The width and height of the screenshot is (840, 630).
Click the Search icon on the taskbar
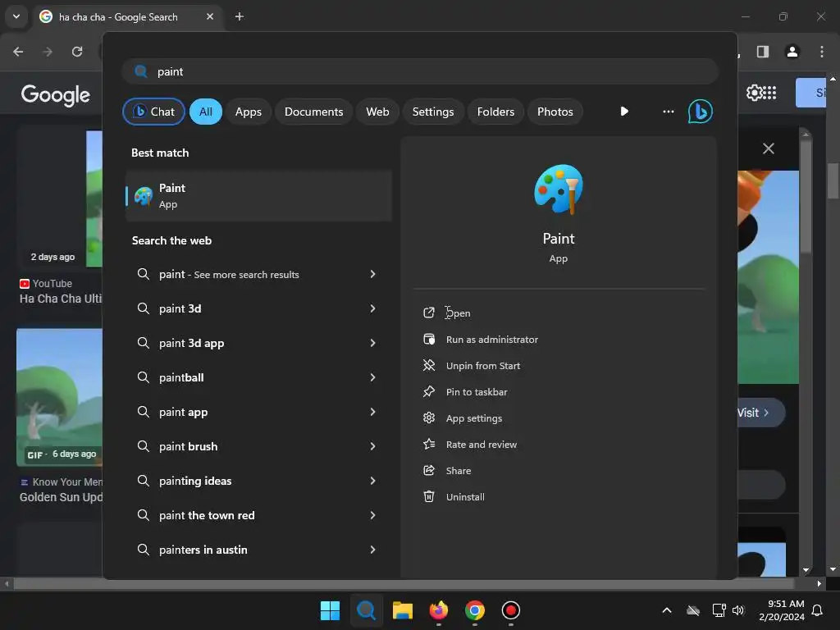(x=367, y=610)
